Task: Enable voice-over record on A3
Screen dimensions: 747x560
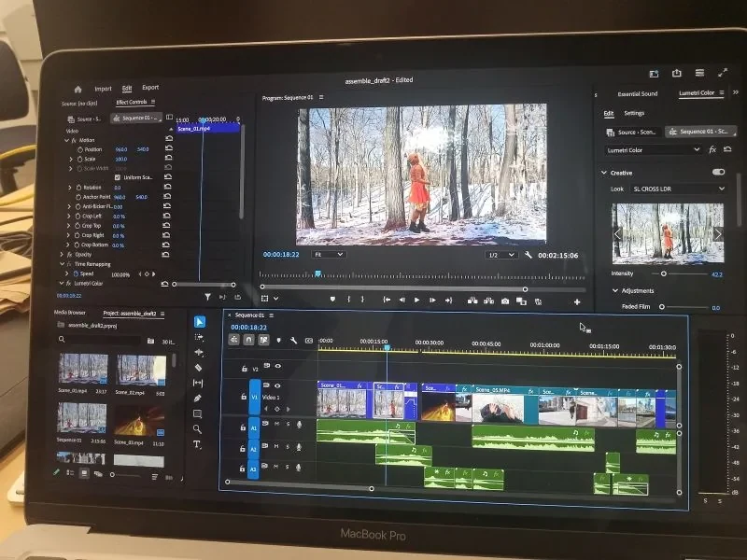Action: 298,467
